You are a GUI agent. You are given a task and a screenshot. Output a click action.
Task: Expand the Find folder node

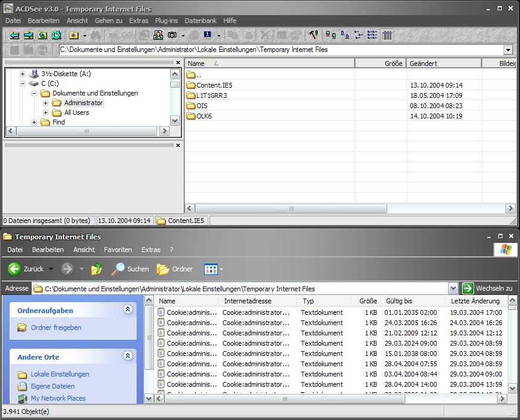point(34,122)
